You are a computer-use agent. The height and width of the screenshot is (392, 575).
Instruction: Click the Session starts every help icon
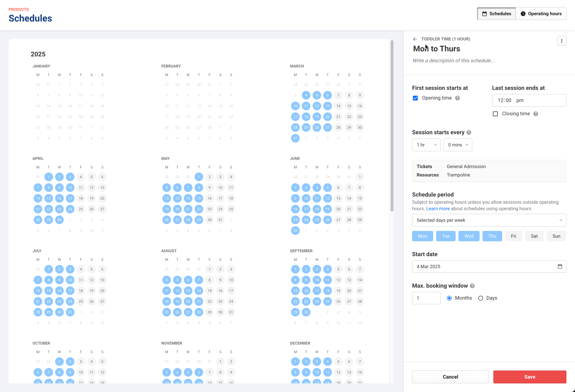pos(469,133)
